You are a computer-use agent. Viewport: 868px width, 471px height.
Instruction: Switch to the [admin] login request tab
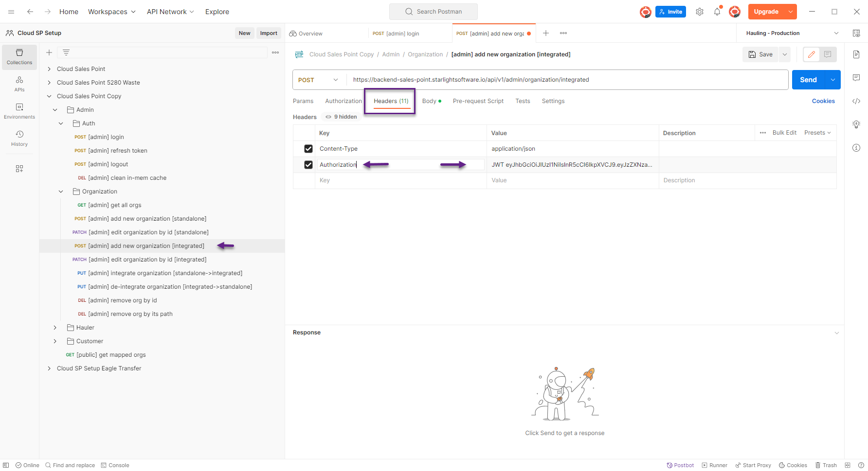410,34
